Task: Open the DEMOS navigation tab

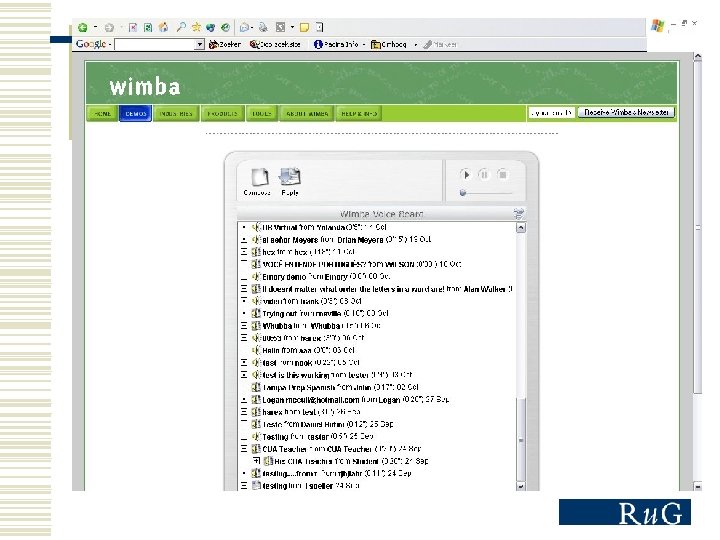Action: [x=135, y=113]
